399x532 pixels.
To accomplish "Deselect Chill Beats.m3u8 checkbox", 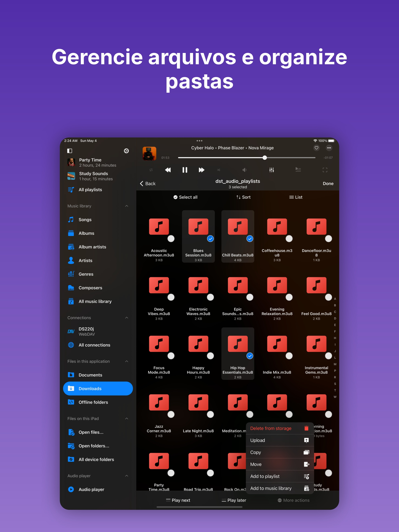I will click(x=250, y=239).
